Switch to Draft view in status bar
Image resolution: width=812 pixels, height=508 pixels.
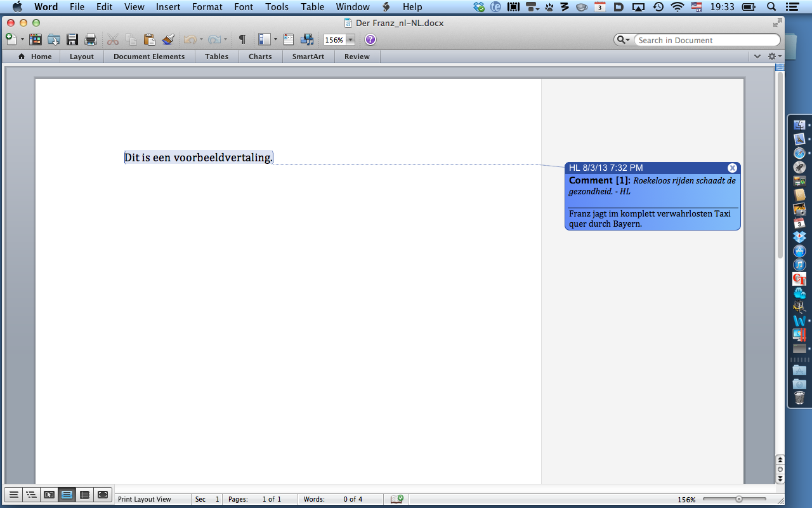(13, 495)
